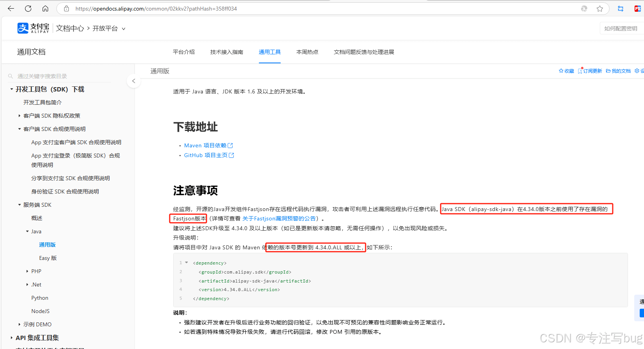Select the 通用工具 tab

click(270, 52)
